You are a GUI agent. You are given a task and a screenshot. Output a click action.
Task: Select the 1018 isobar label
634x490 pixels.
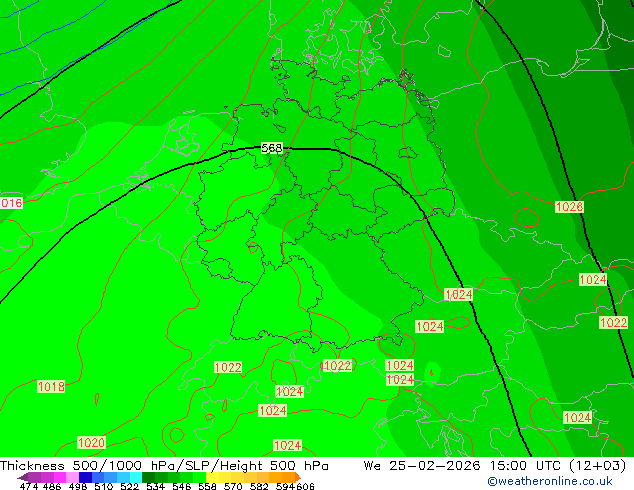click(x=51, y=387)
